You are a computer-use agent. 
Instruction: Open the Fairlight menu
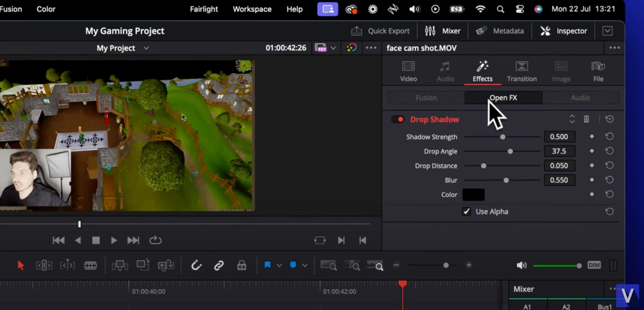point(204,9)
